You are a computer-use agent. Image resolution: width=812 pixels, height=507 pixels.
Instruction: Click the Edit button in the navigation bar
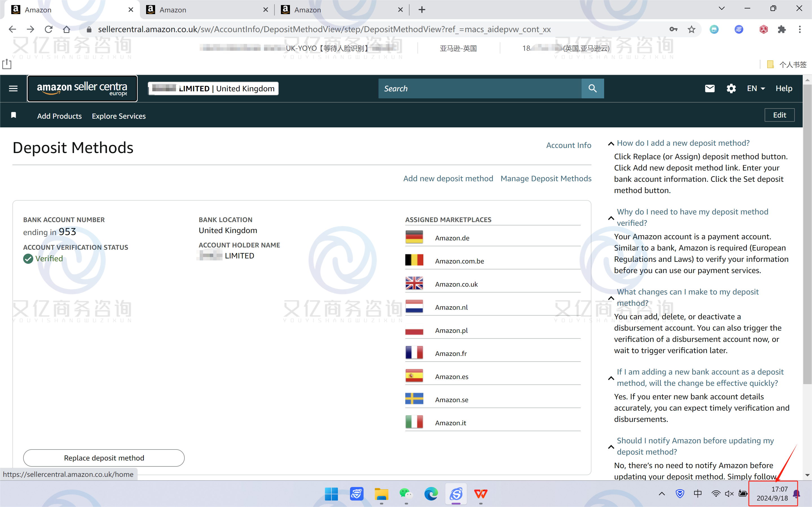pyautogui.click(x=780, y=115)
